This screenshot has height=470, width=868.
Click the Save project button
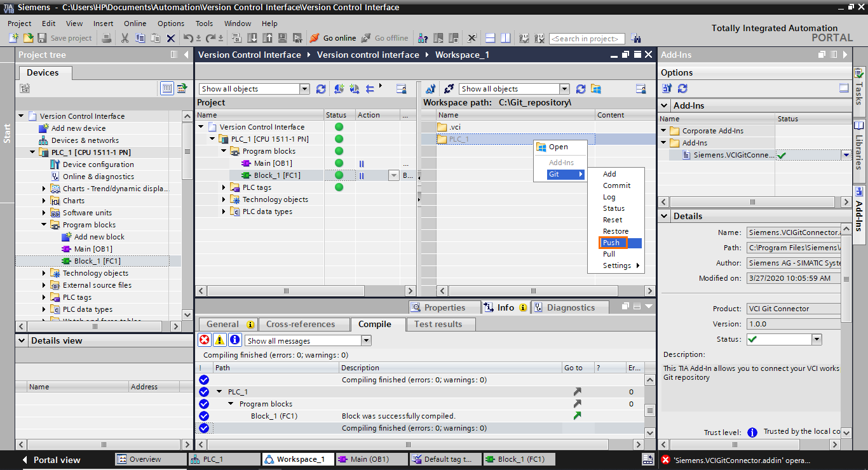pos(65,38)
